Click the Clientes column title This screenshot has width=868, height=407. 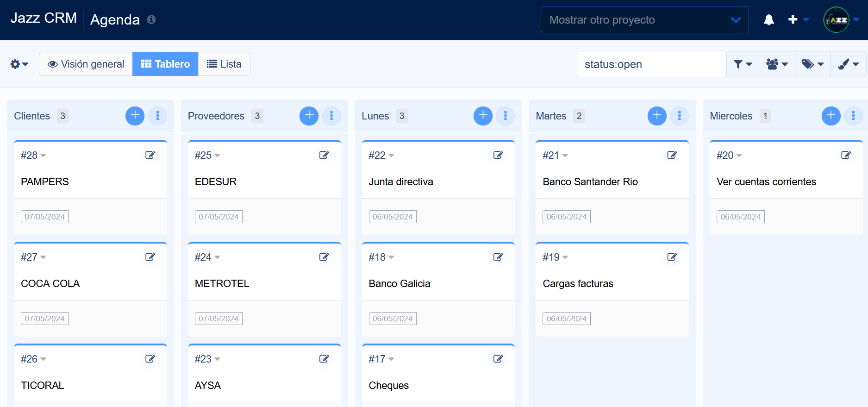pyautogui.click(x=32, y=116)
